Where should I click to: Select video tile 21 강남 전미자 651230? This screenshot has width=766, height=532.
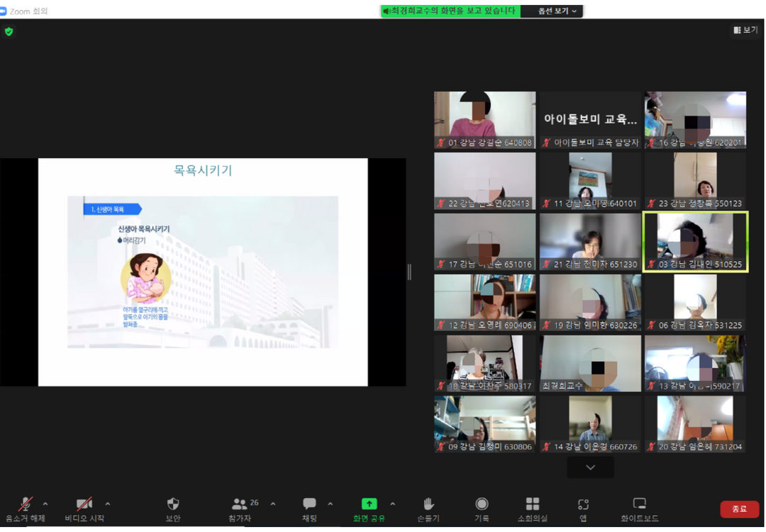pyautogui.click(x=590, y=241)
